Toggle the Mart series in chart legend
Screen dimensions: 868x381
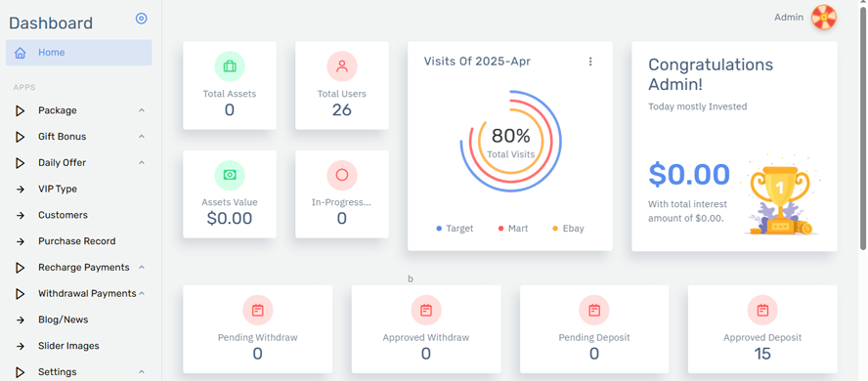pyautogui.click(x=513, y=229)
